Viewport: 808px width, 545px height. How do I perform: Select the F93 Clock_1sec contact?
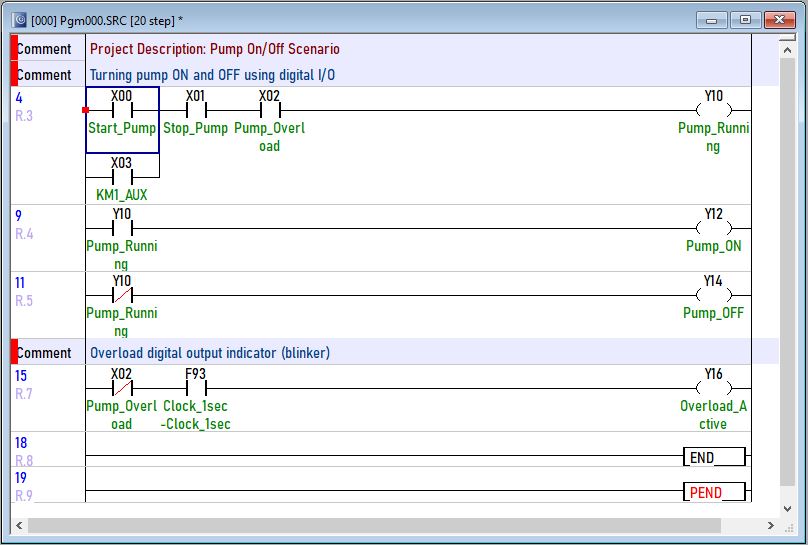pyautogui.click(x=195, y=388)
